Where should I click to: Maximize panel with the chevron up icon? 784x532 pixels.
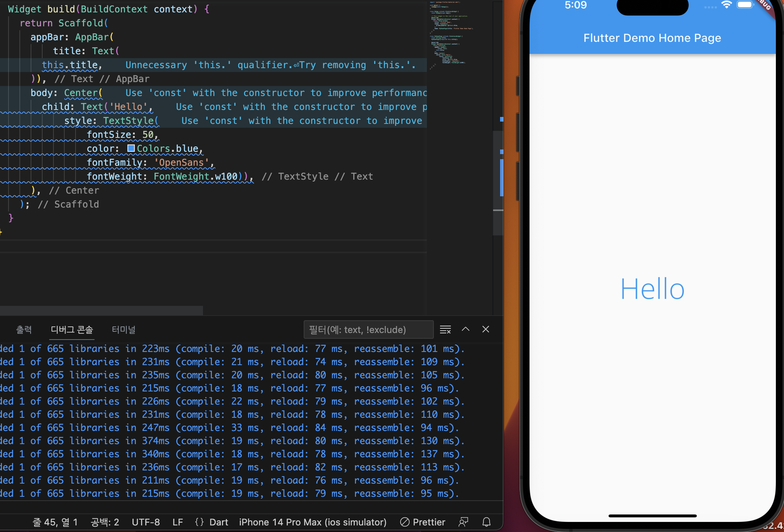pyautogui.click(x=466, y=329)
